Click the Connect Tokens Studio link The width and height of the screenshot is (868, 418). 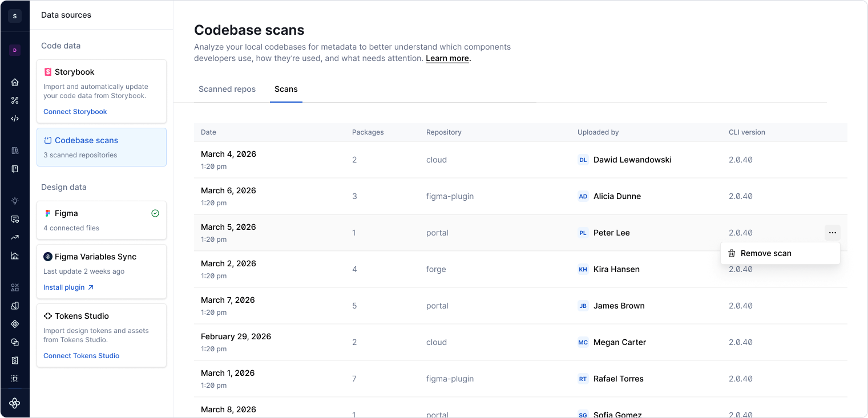(x=82, y=356)
